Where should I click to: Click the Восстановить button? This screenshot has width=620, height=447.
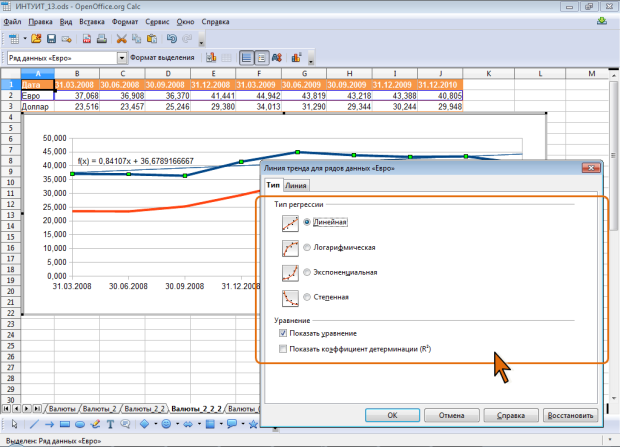coord(570,415)
